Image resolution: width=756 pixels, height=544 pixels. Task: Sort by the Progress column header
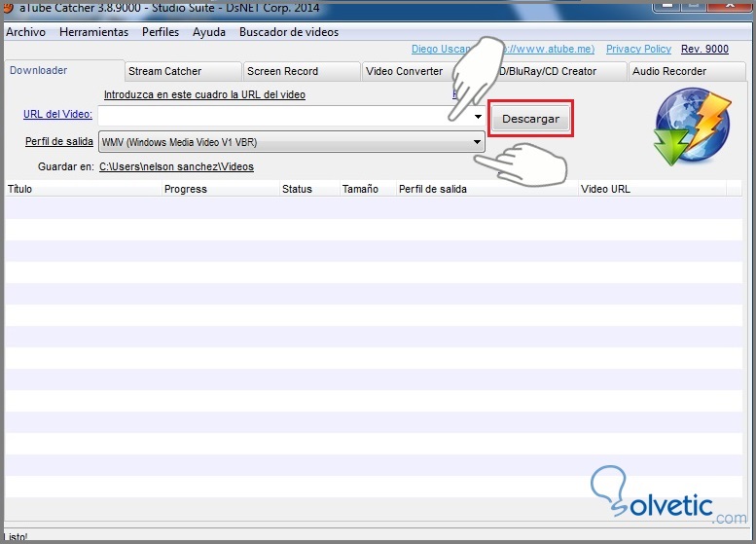pos(220,189)
